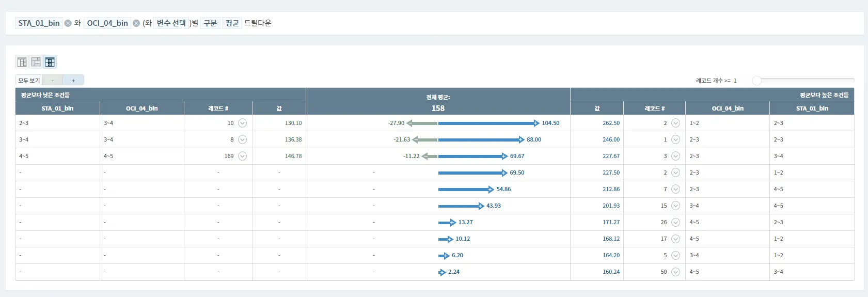Viewport: 868px width, 297px height.
Task: Click the plus expand button
Action: click(x=73, y=81)
